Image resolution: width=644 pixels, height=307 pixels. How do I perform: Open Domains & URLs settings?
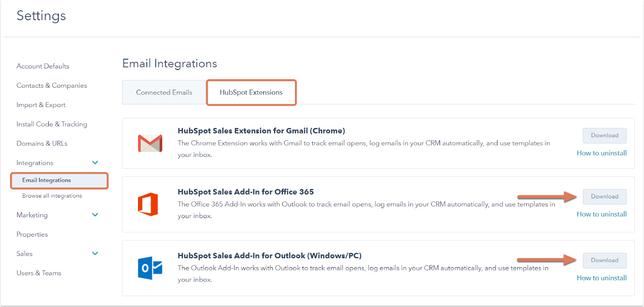coord(42,143)
